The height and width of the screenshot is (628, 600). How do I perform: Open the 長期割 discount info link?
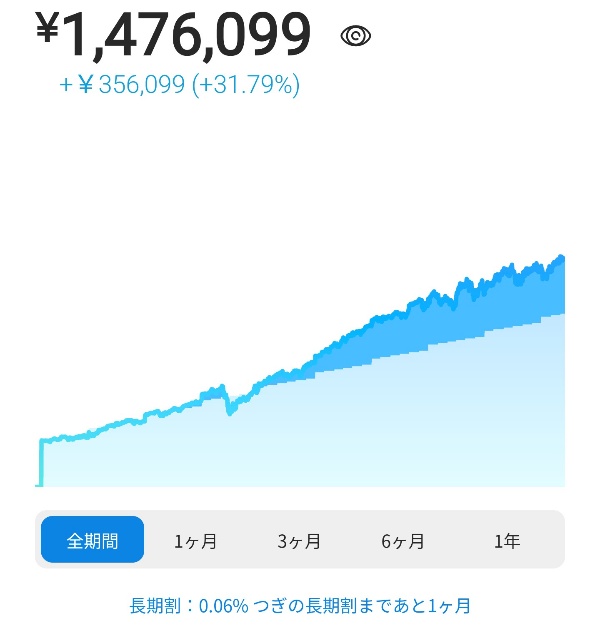coord(300,606)
